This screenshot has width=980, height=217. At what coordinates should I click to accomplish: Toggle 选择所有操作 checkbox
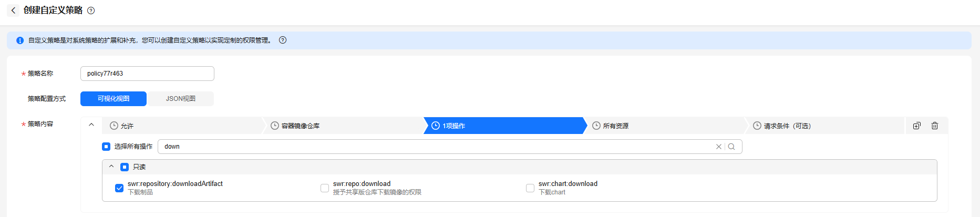(106, 147)
